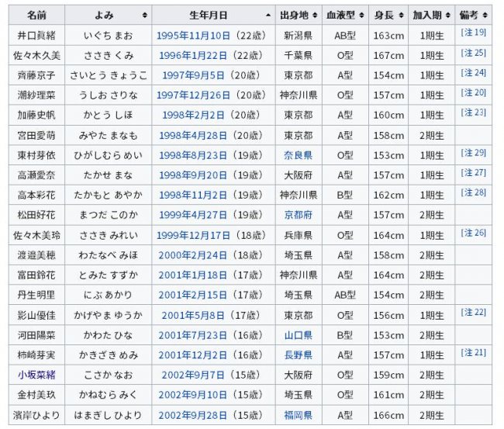This screenshot has height=429, width=504.
Task: Open the 1998年8月23日 date link
Action: [x=194, y=155]
